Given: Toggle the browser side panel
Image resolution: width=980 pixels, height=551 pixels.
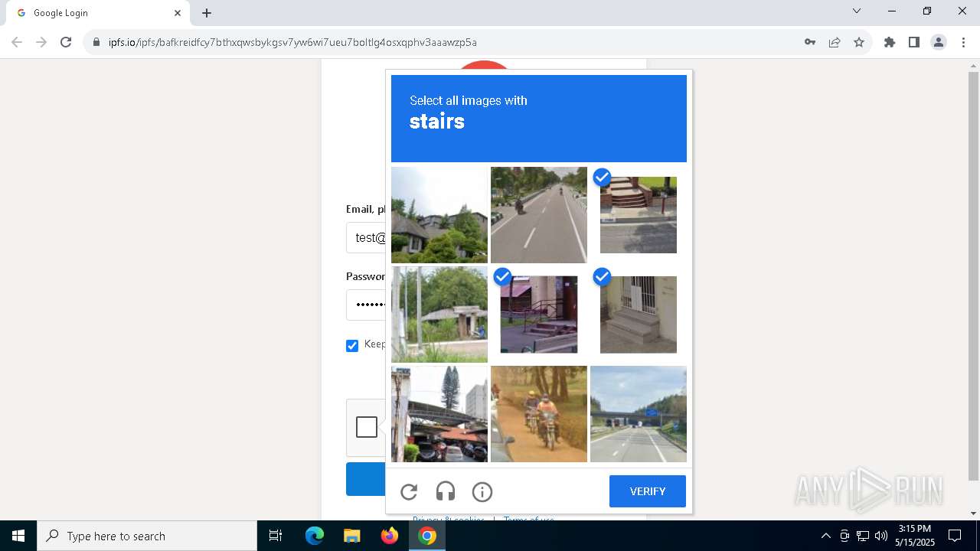Looking at the screenshot, I should 914,42.
